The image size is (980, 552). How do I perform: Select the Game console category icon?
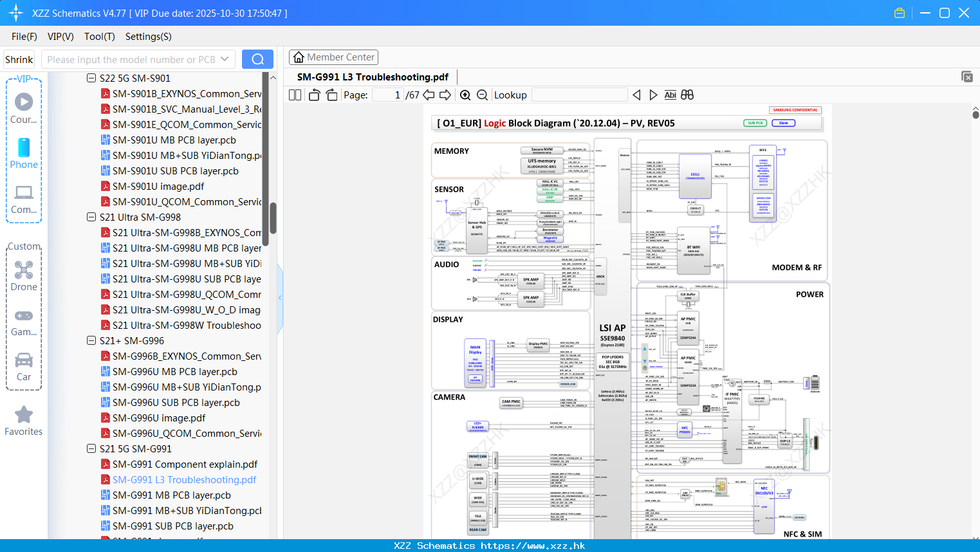coord(24,316)
